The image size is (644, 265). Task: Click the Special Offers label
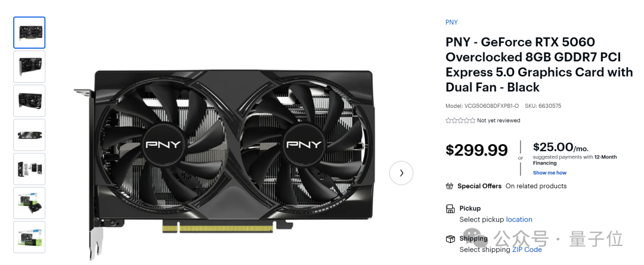[479, 186]
